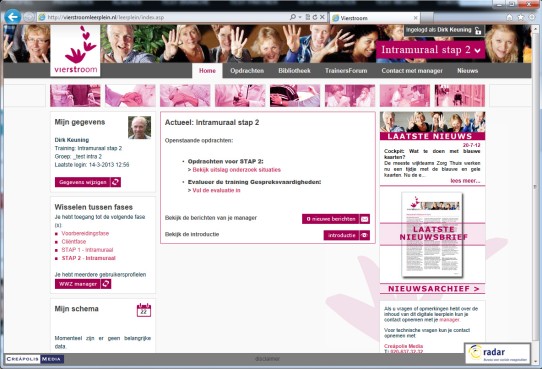
Task: Click the search magnifier in address bar
Action: click(x=293, y=17)
